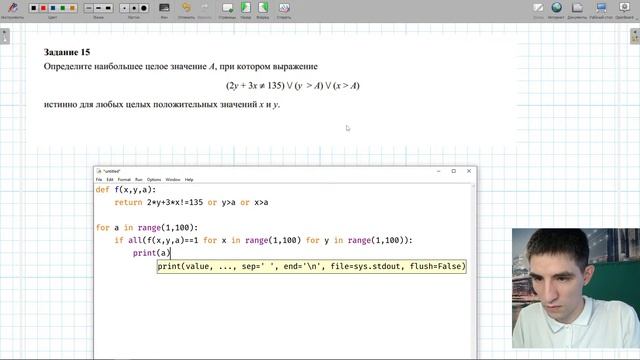
Task: Click the 'print(a)' code line
Action: tap(152, 253)
